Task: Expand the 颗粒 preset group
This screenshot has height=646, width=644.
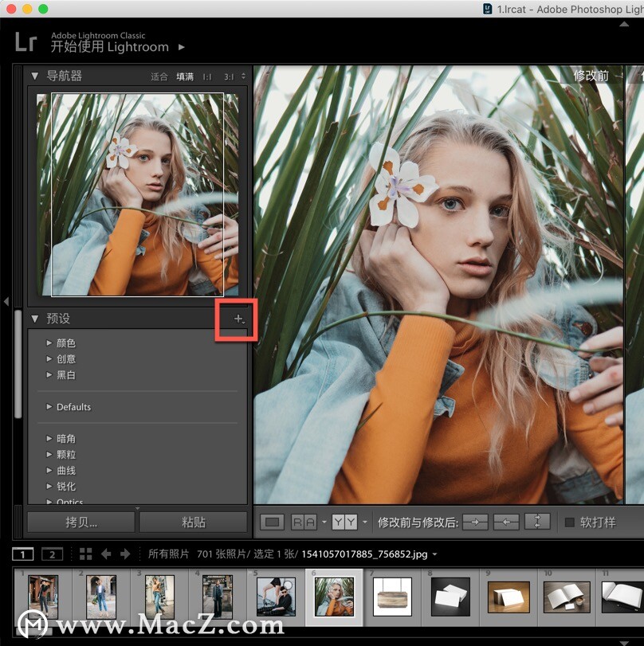Action: pos(49,454)
